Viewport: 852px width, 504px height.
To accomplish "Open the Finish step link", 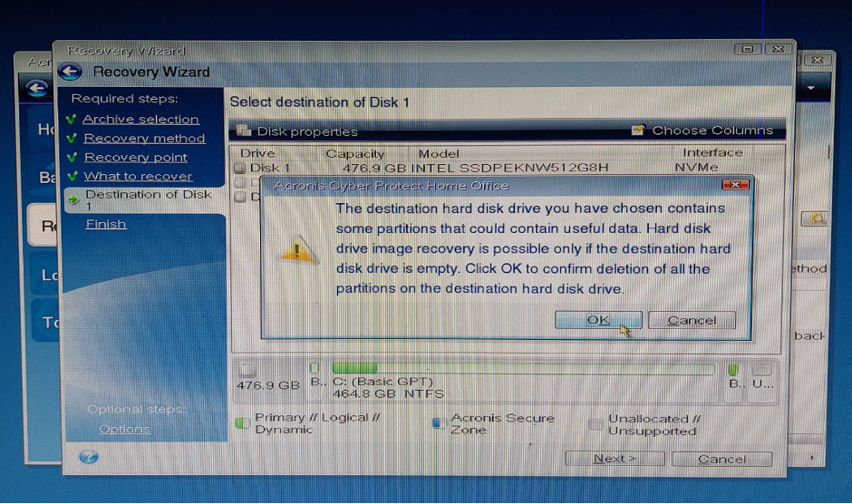I will tap(106, 224).
